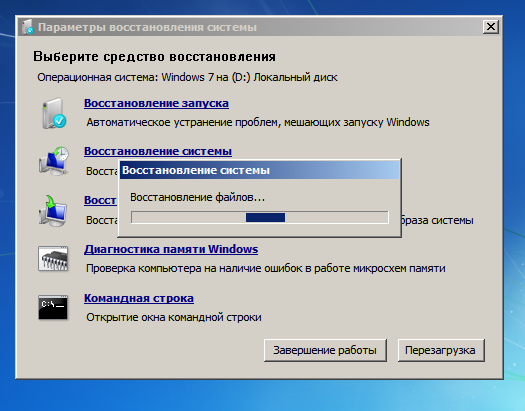Image resolution: width=525 pixels, height=411 pixels.
Task: Click the Выберите средство восстановления heading
Action: point(154,57)
